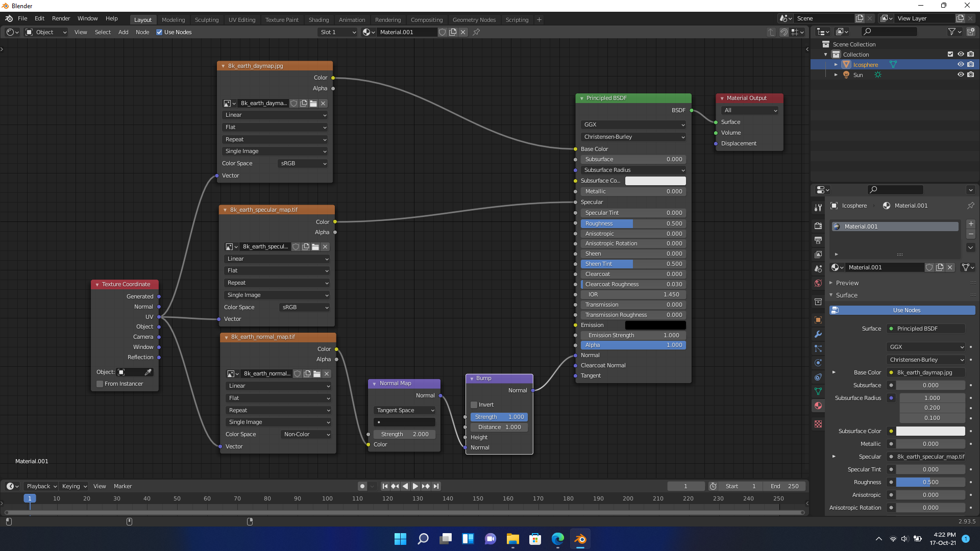Screen dimensions: 980x551
Task: Enable From Instancer checkbox
Action: (100, 384)
